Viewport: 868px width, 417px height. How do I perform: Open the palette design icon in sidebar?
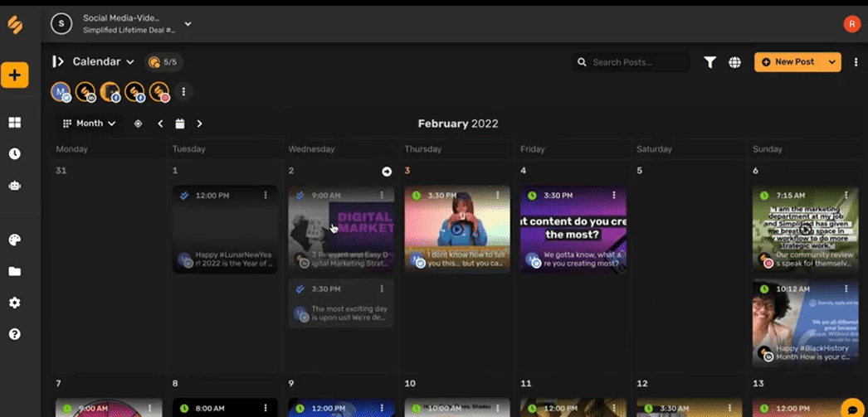(x=14, y=240)
